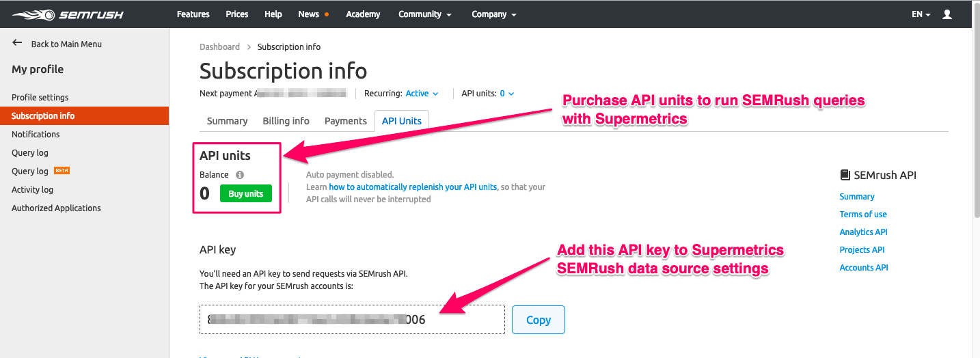Viewport: 980px width, 358px height.
Task: Click the green Buy units button
Action: click(246, 193)
